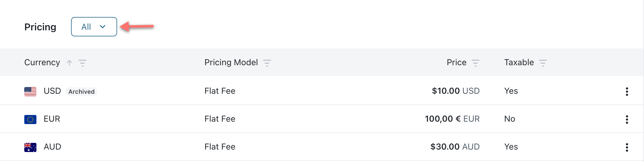Sort by Currency using the up arrow
This screenshot has width=644, height=162.
coord(69,63)
